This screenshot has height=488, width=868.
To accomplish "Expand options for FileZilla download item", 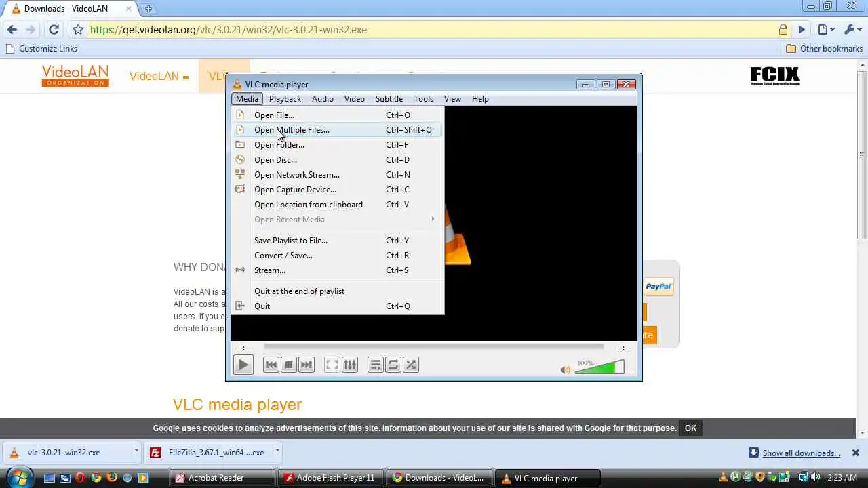I will (x=277, y=451).
